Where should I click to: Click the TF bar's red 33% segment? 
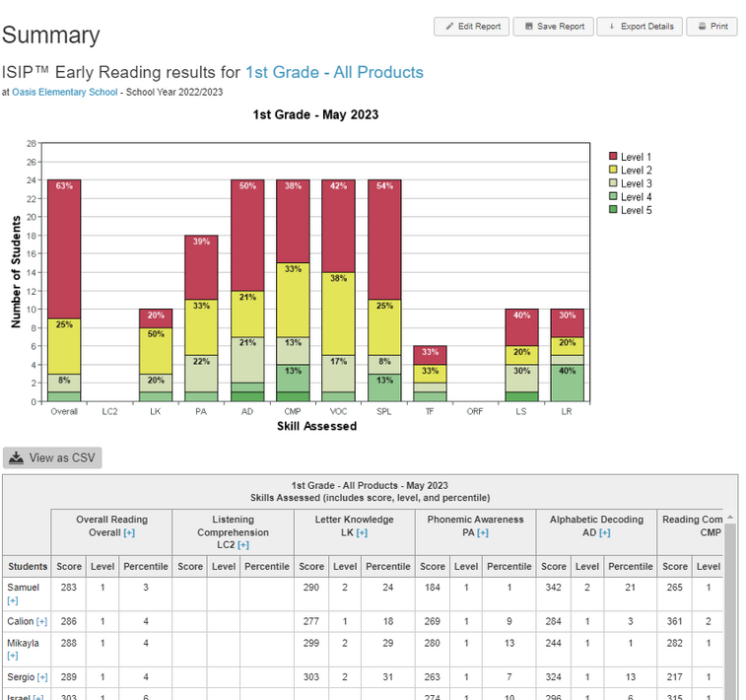click(x=430, y=356)
